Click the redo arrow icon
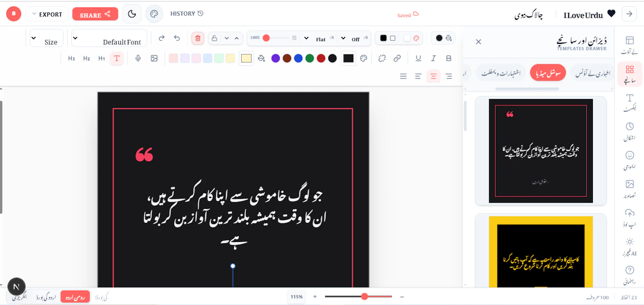 point(161,38)
